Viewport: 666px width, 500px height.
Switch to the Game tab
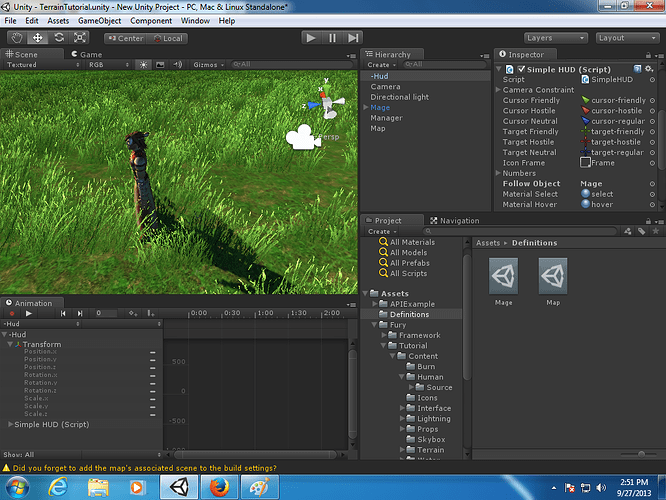click(x=87, y=54)
